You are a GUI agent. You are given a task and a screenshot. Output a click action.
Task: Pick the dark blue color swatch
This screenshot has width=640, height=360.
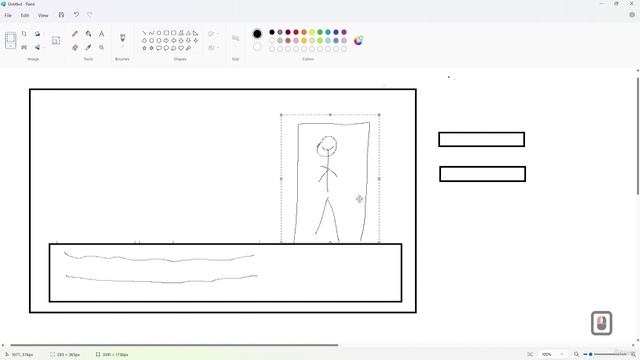336,32
